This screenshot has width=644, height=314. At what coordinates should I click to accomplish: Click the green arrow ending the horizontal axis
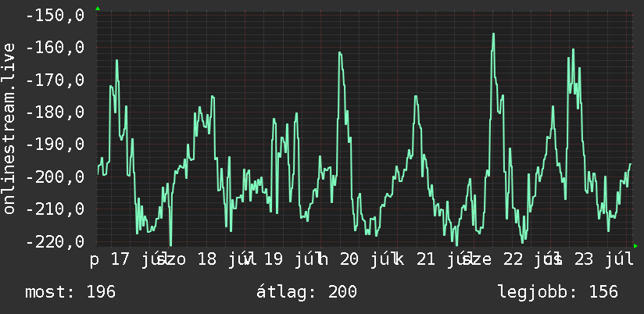635,246
